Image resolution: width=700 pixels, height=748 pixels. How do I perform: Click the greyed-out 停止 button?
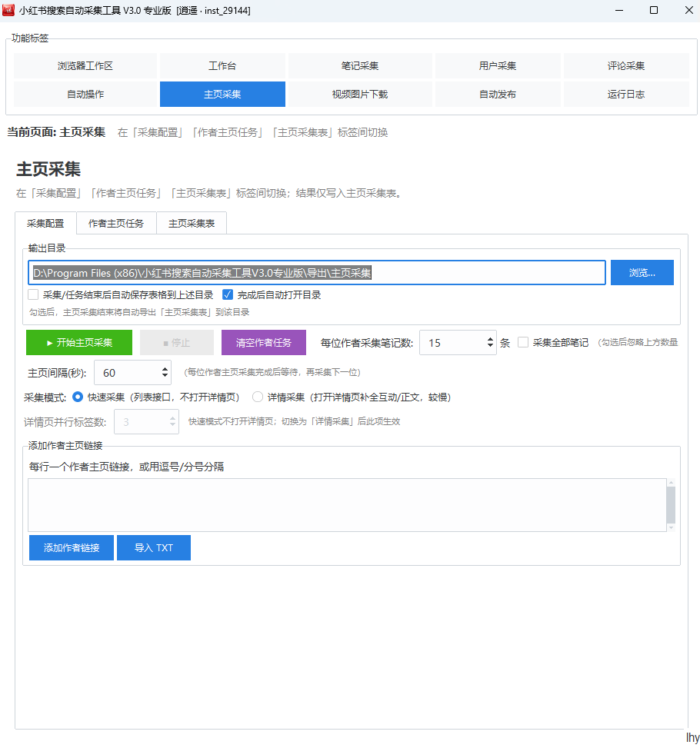coord(177,343)
